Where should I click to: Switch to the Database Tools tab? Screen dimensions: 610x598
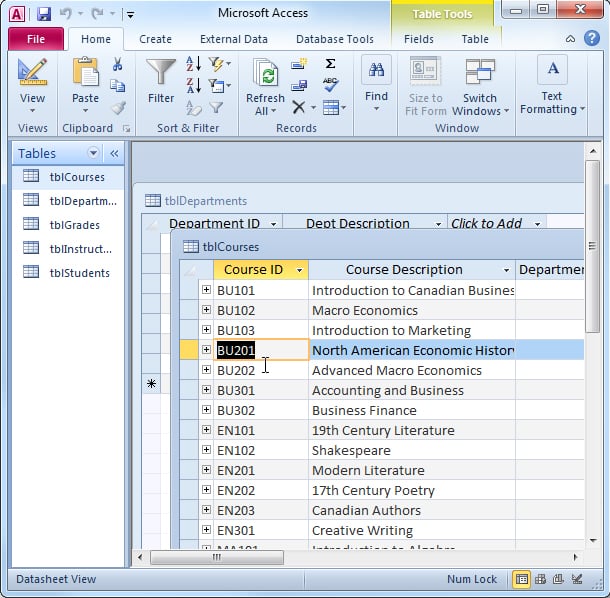tap(335, 39)
